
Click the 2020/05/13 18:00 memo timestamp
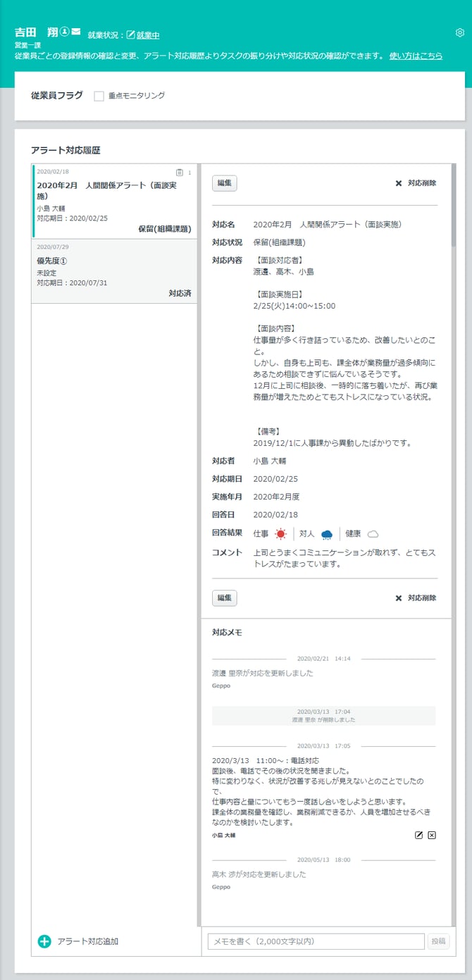click(x=323, y=860)
